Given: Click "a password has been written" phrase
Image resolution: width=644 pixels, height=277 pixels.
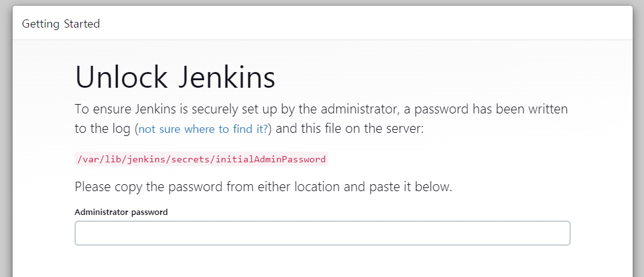Looking at the screenshot, I should (x=486, y=109).
